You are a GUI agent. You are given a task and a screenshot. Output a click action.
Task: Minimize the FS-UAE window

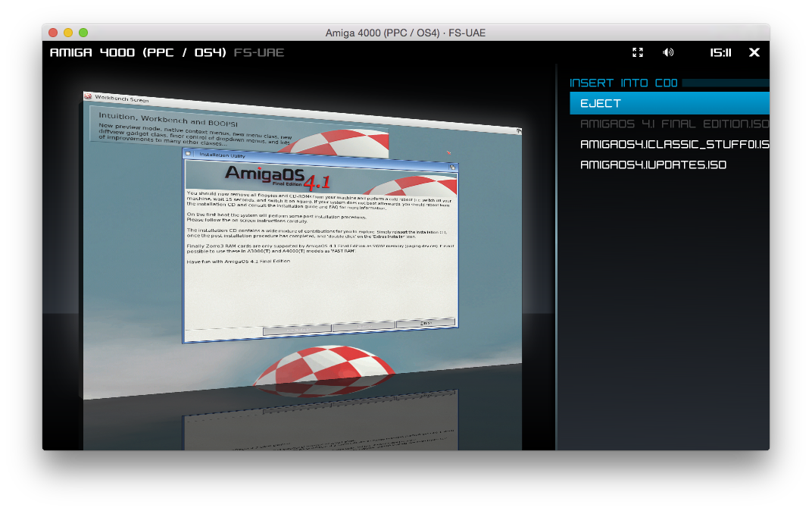click(68, 33)
